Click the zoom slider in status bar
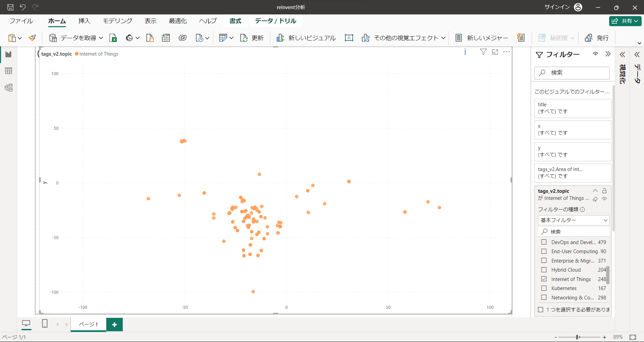Viewport: 644px width, 342px height. coord(578,337)
